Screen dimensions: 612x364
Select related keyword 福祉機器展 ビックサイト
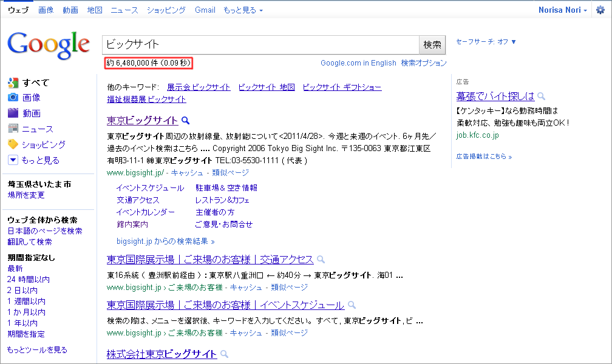click(x=146, y=99)
